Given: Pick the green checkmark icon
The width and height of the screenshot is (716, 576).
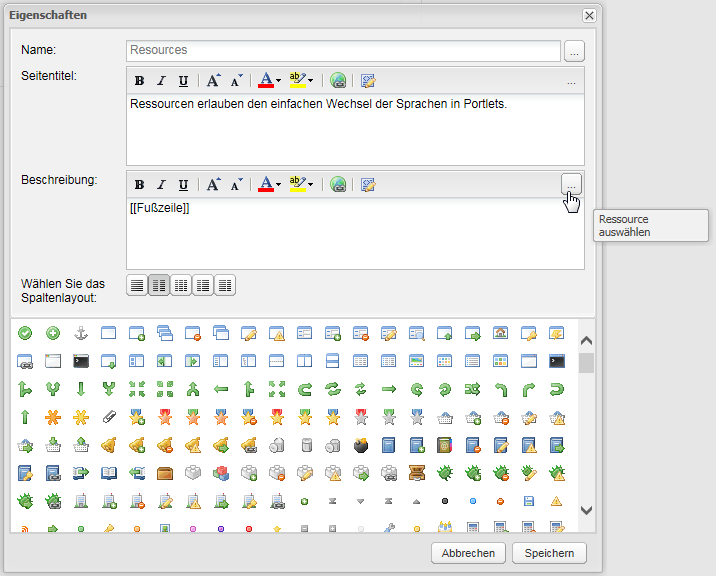Looking at the screenshot, I should coord(25,333).
